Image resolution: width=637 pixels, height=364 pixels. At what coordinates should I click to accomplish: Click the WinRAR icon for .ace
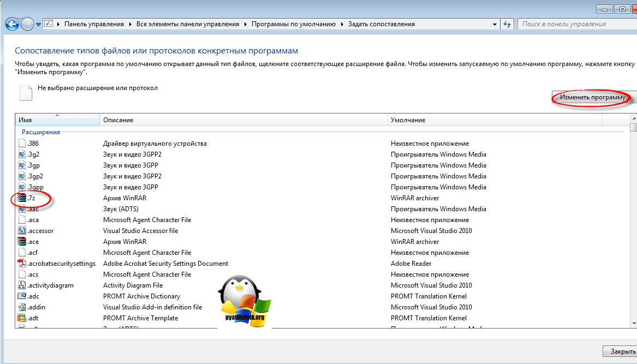pos(22,242)
